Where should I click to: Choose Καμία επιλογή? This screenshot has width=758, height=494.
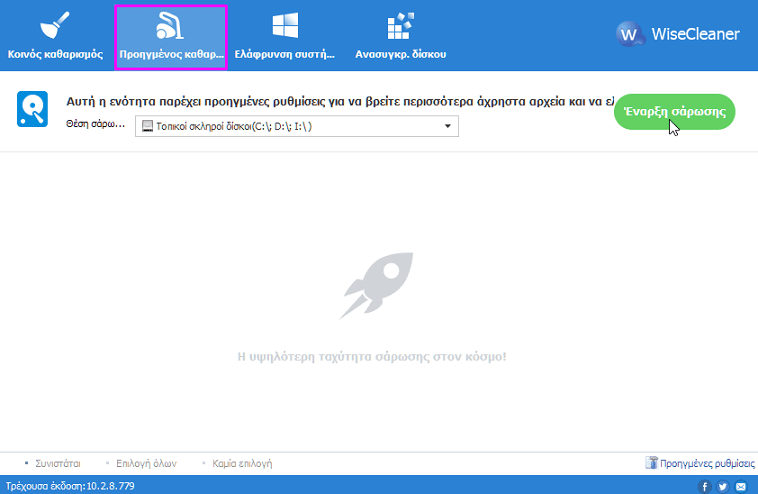click(242, 464)
